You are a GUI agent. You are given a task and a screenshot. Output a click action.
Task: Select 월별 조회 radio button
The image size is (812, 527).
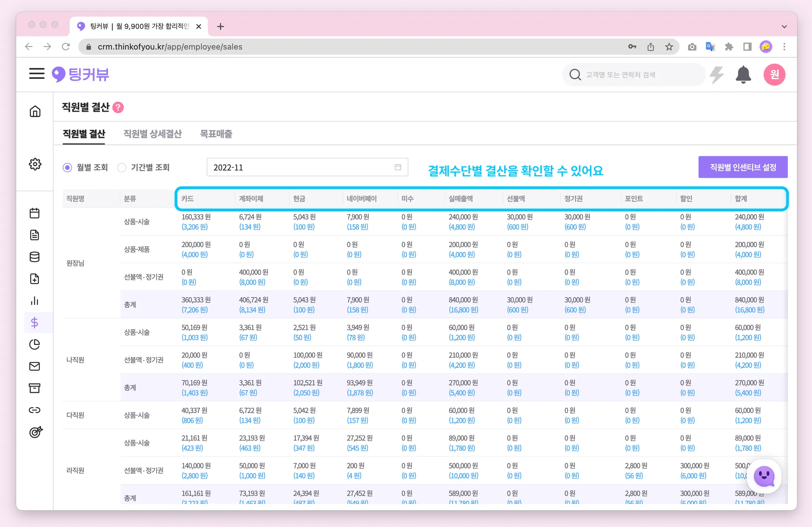coord(67,167)
